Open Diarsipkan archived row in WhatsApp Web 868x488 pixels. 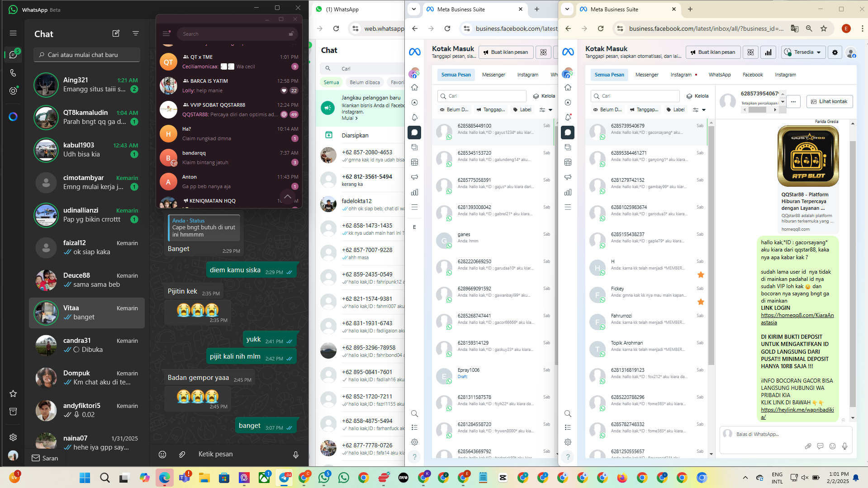tap(360, 135)
